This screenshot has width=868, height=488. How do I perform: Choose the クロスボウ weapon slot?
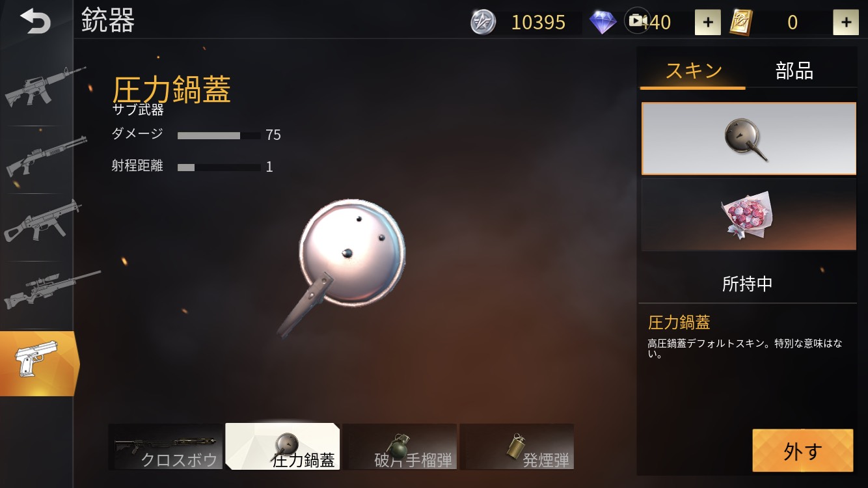(165, 446)
